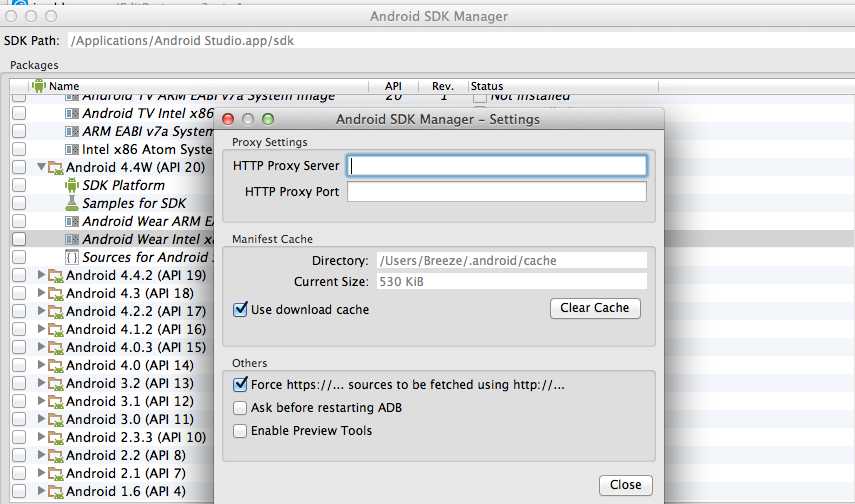Click the system image icon beside Android TV Intel x86
This screenshot has width=855, height=504.
[72, 113]
